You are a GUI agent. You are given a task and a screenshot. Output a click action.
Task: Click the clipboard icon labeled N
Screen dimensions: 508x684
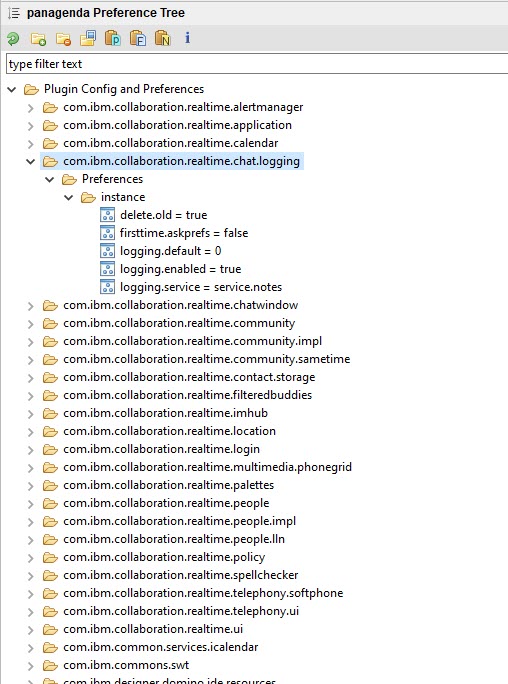(163, 38)
